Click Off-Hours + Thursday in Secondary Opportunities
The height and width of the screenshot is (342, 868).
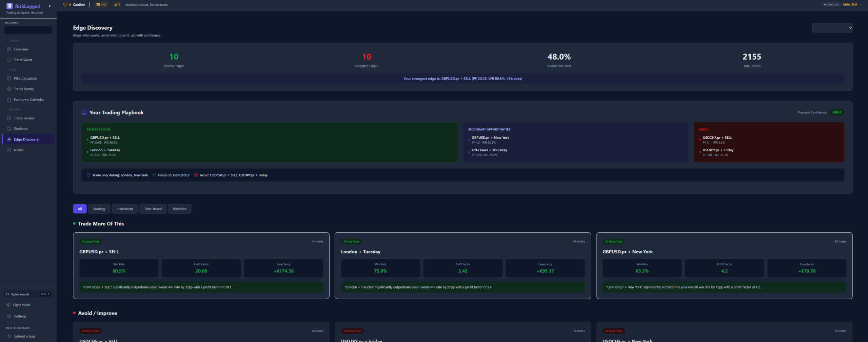(489, 150)
